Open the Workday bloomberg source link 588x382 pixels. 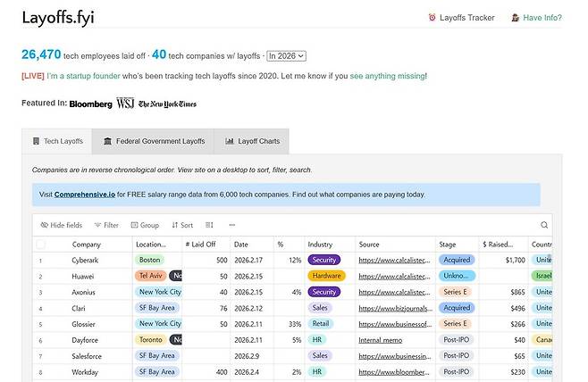point(394,372)
